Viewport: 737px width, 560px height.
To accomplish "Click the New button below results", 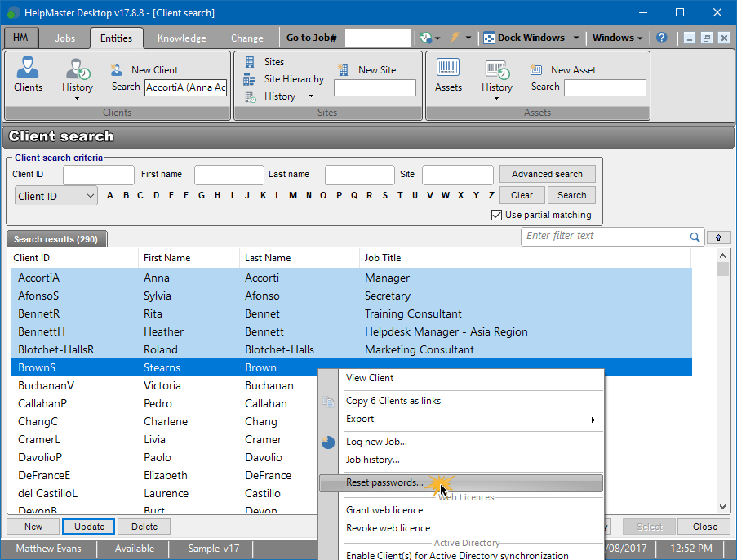I will coord(33,527).
